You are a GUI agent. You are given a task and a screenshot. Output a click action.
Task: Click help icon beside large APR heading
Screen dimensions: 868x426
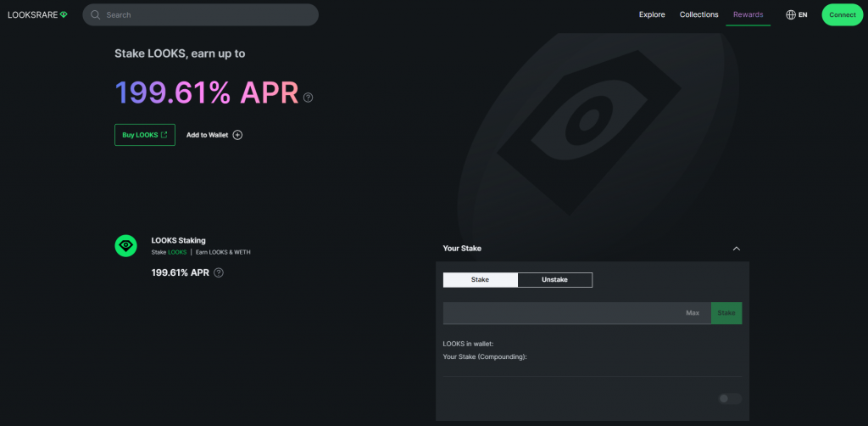point(309,98)
